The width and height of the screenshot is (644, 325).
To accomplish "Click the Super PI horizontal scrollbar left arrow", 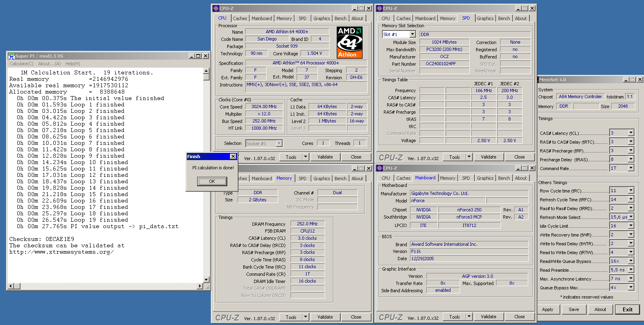I will 11,286.
